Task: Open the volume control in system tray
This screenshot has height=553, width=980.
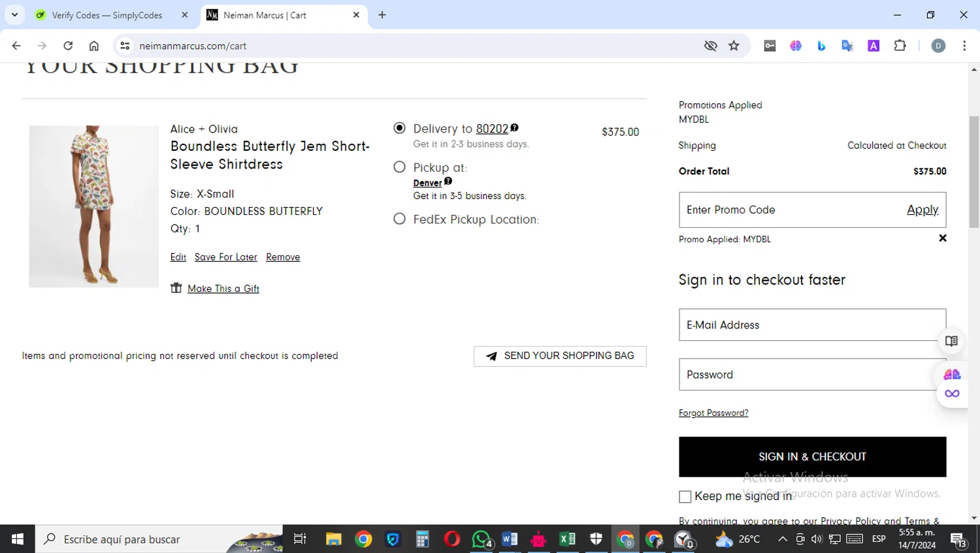Action: tap(817, 539)
